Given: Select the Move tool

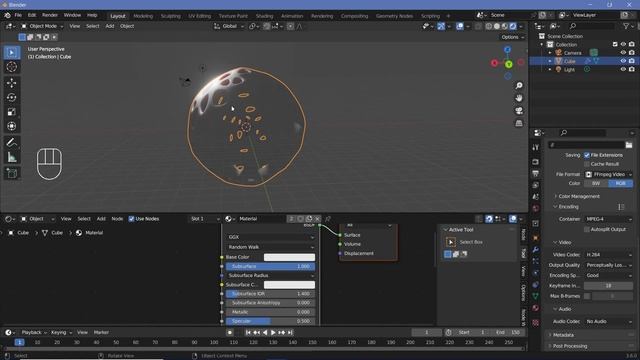Looking at the screenshot, I should tap(11, 83).
